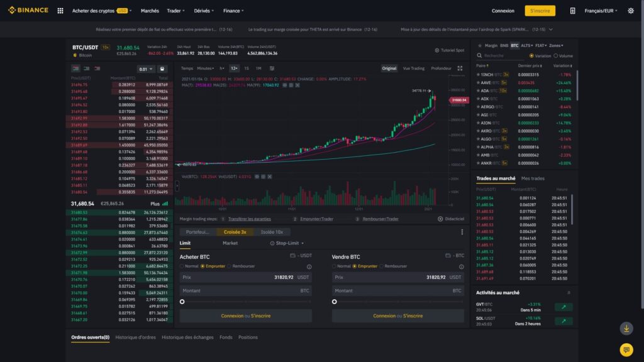Click Connexion link under Acheter BTC
Viewport: 644px width, 362px height.
232,315
